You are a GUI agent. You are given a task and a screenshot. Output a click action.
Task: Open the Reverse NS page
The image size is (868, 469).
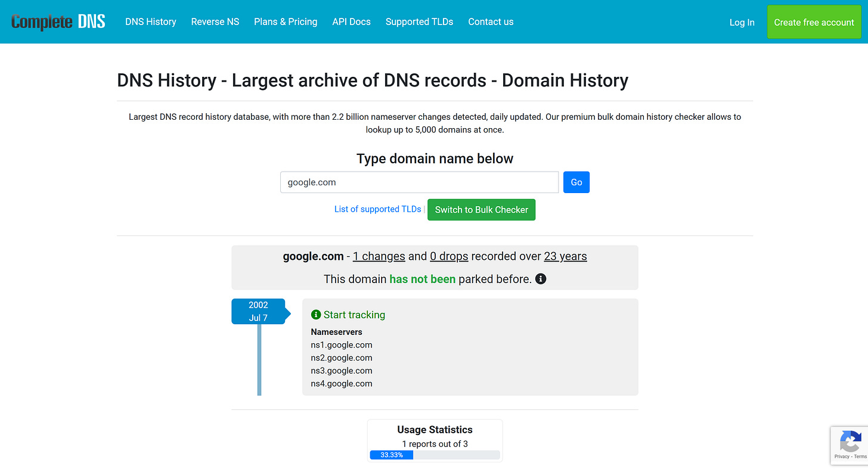pos(215,21)
